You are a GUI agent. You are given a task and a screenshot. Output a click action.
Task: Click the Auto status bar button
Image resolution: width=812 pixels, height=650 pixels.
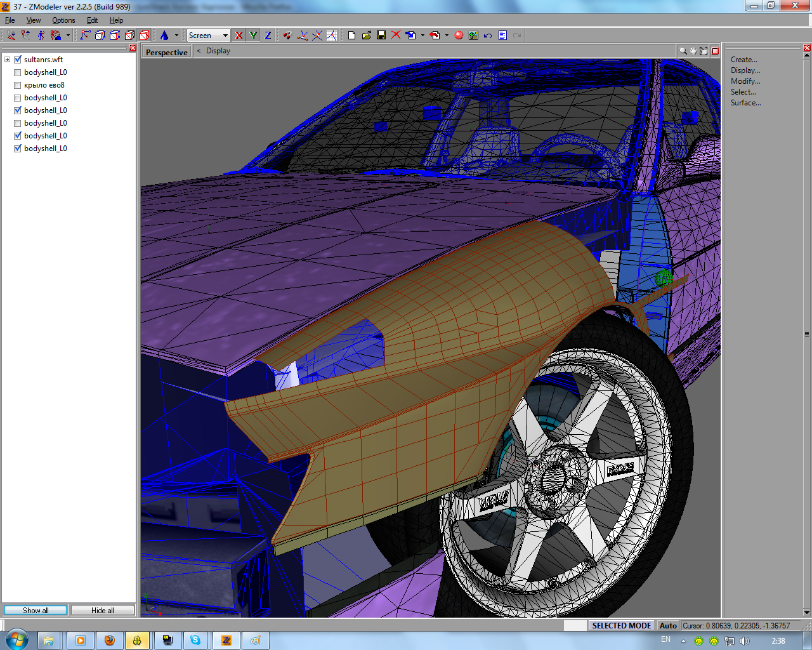pyautogui.click(x=668, y=625)
